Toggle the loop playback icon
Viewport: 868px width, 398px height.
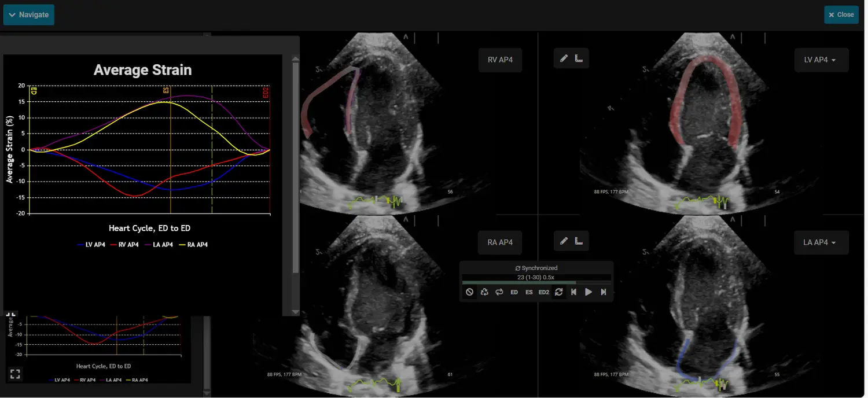click(x=499, y=292)
